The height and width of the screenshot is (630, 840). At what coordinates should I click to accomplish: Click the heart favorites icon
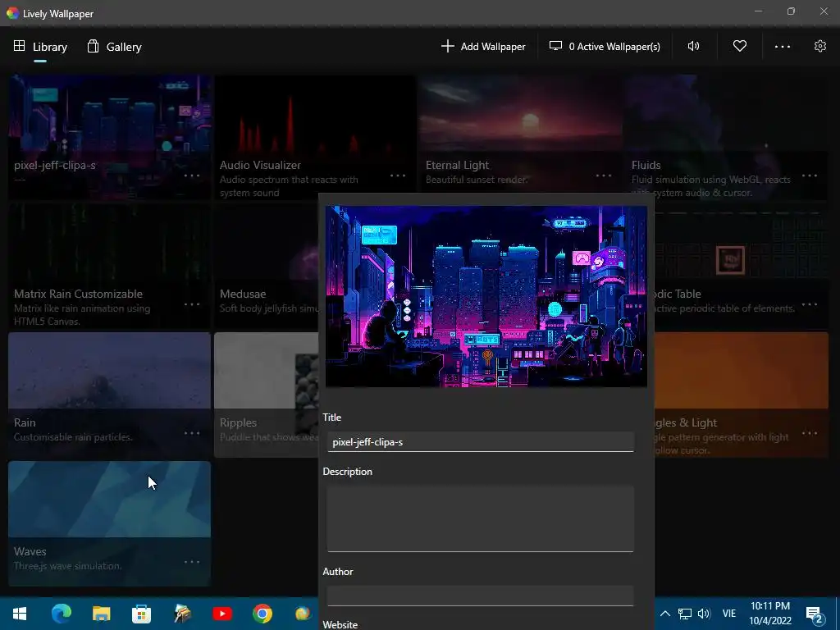click(x=740, y=46)
